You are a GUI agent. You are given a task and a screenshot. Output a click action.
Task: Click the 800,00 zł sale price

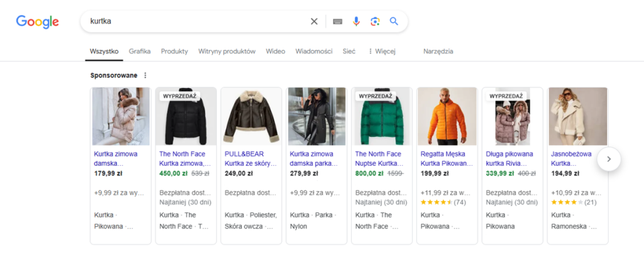369,173
